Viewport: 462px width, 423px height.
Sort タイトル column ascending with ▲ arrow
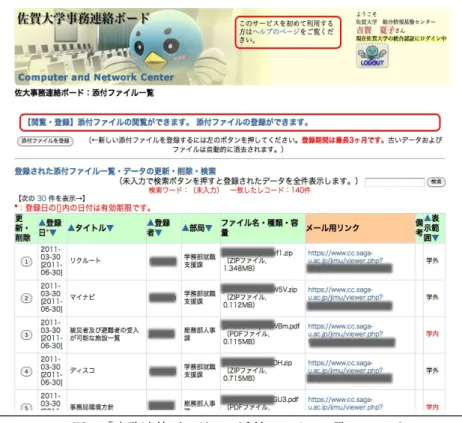71,228
